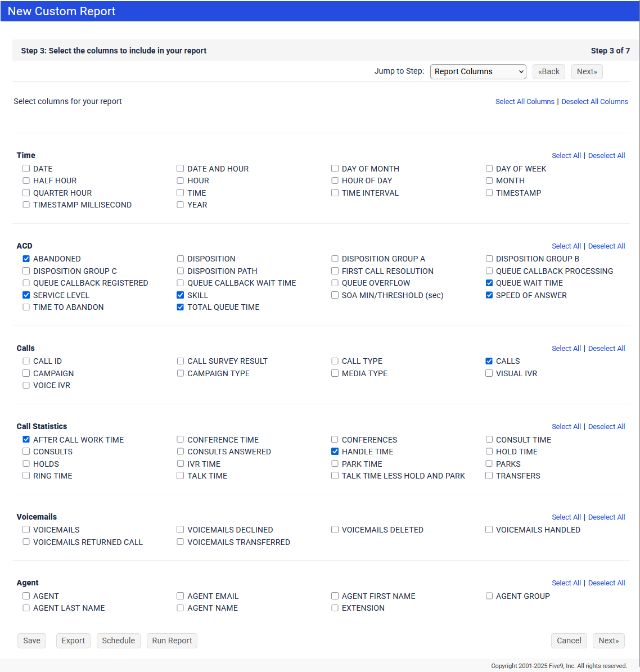Viewport: 640px width, 672px height.
Task: Click the Run Report button
Action: 172,641
